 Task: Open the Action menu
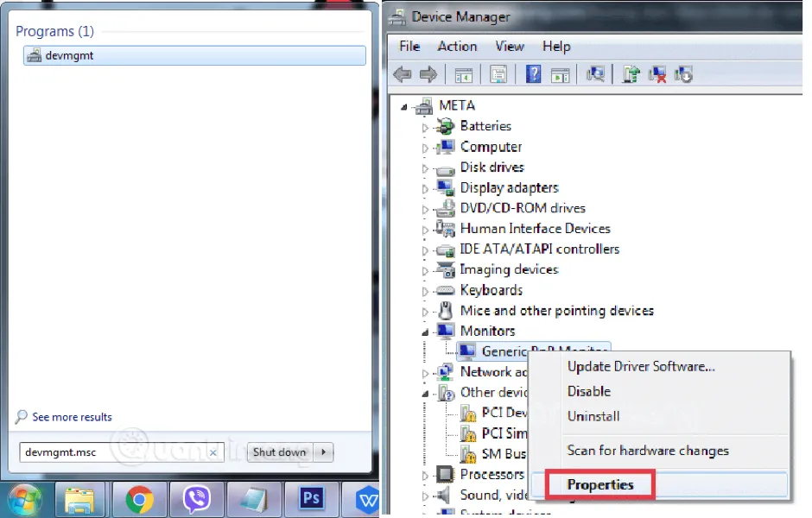tap(457, 47)
